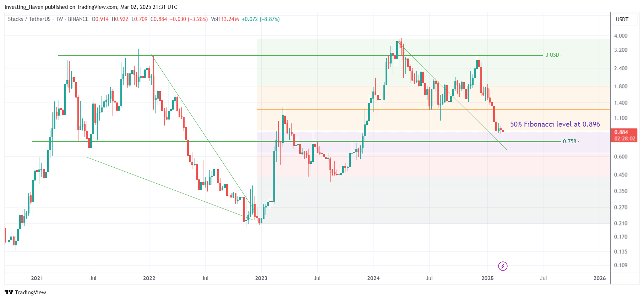Click the 3.200 price axis label
Viewport: 644px width, 300px height.
click(621, 50)
